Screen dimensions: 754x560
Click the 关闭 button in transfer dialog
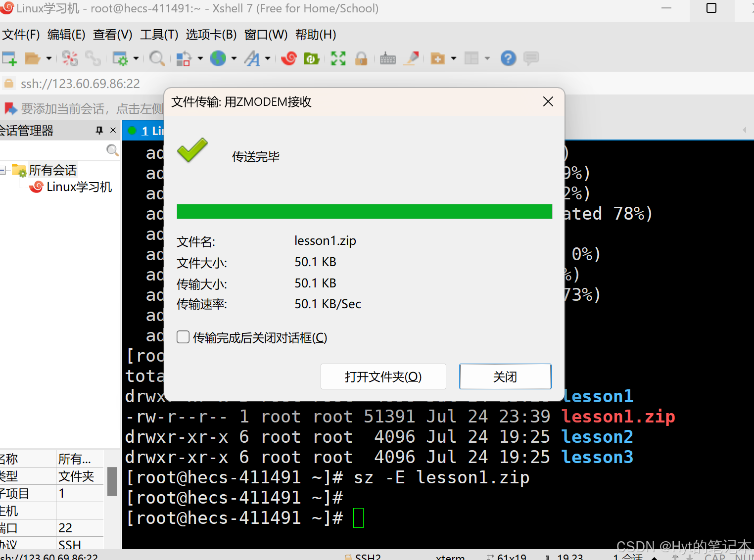coord(505,377)
